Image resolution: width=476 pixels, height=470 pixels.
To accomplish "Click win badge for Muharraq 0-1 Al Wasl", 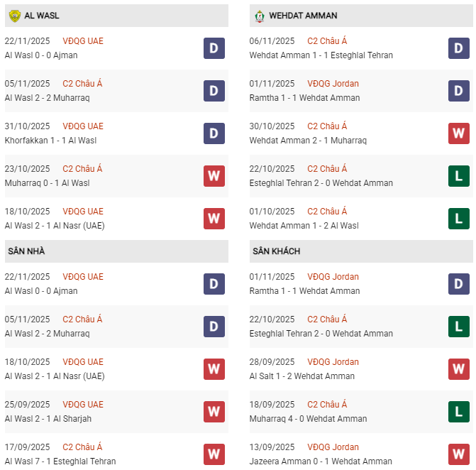I will 214,176.
